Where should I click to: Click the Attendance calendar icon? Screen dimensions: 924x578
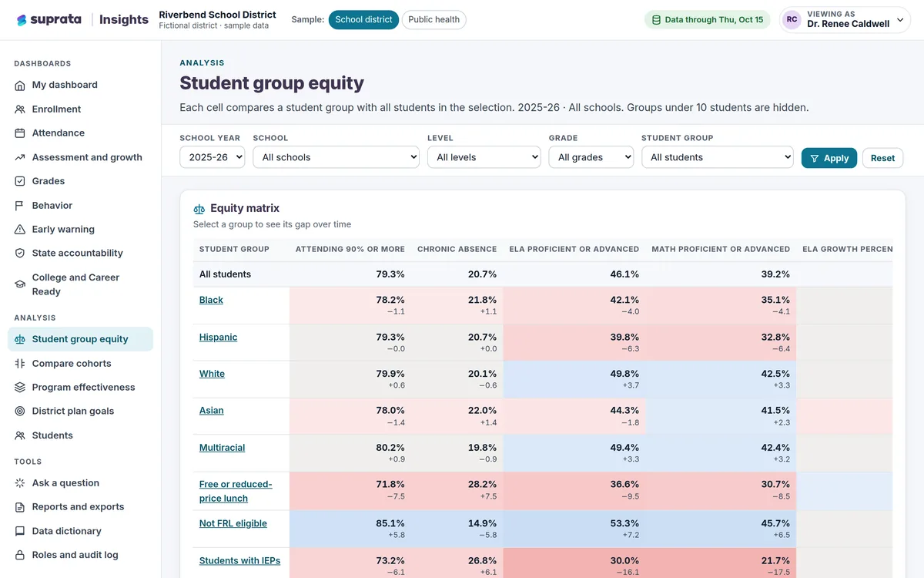tap(20, 133)
